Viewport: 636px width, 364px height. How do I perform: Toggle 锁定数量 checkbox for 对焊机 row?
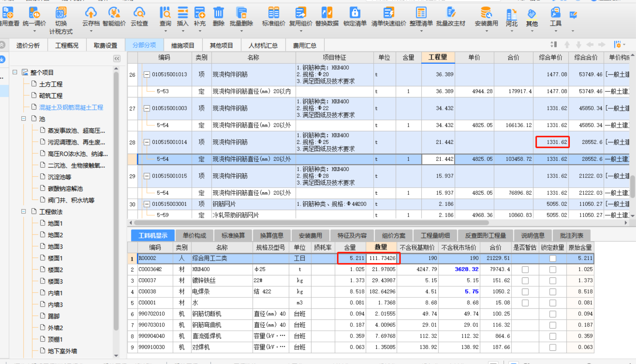(553, 347)
